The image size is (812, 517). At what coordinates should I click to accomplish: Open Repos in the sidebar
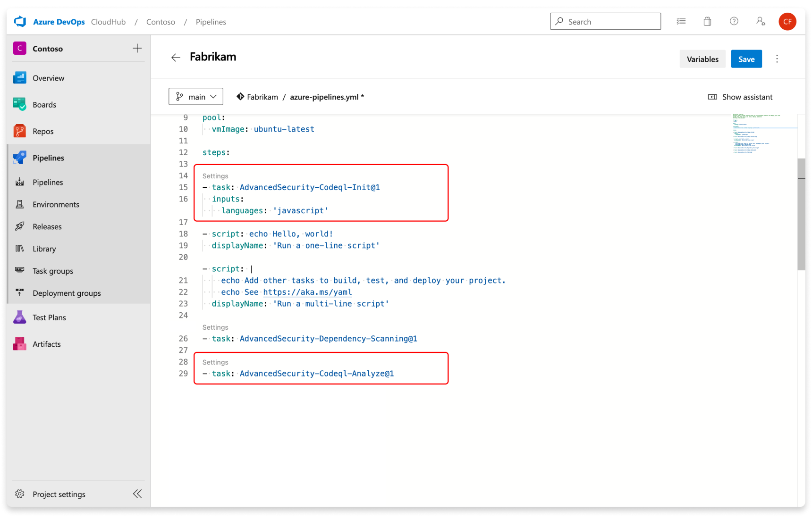[43, 131]
